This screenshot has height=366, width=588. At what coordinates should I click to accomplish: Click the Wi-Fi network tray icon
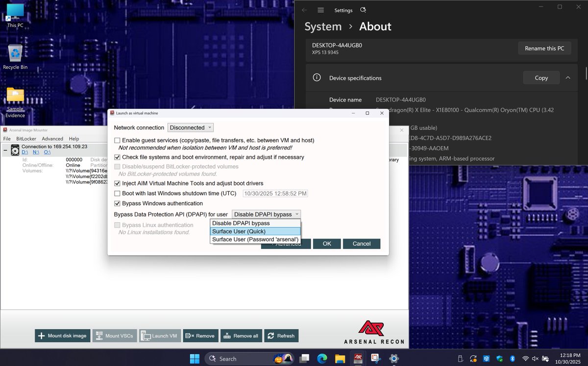(x=526, y=359)
